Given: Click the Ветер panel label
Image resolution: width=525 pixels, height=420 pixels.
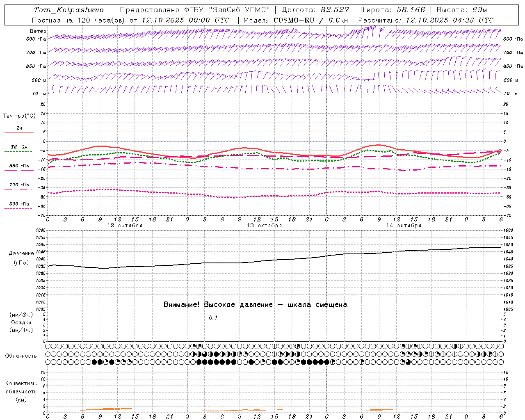Looking at the screenshot, I should coord(38,31).
